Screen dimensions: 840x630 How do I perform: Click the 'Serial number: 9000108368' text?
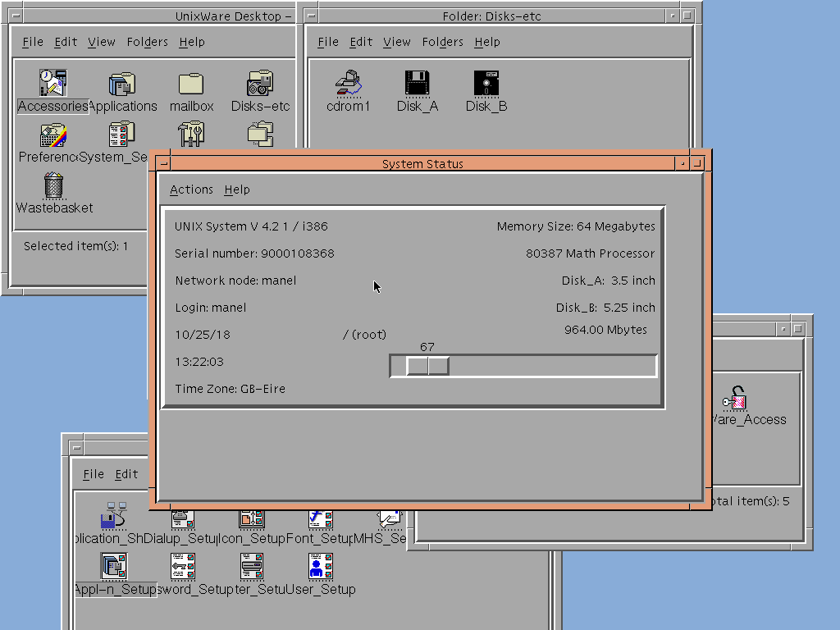click(x=254, y=253)
